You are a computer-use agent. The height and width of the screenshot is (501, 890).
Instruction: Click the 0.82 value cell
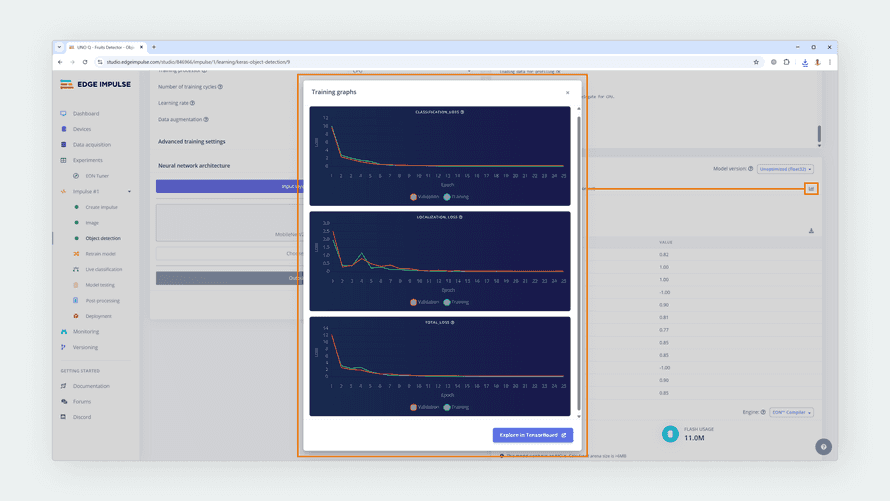664,255
